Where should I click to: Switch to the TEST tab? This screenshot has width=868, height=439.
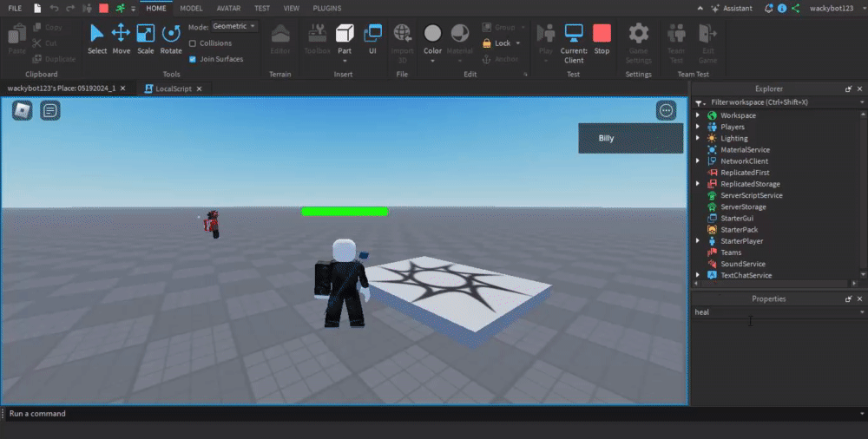point(262,9)
